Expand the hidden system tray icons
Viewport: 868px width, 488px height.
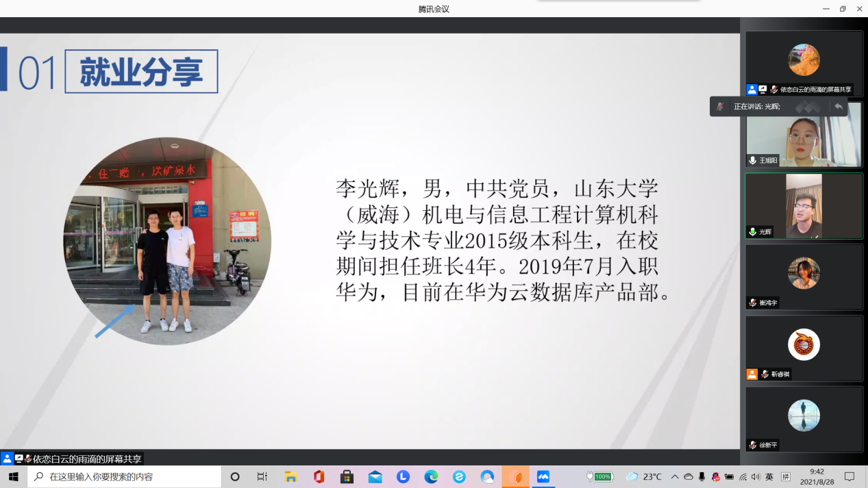(675, 477)
